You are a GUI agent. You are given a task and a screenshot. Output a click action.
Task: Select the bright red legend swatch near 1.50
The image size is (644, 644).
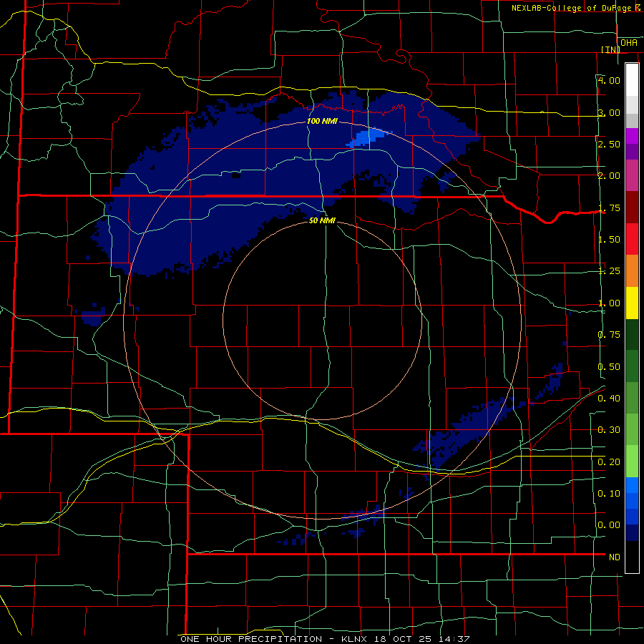click(632, 239)
